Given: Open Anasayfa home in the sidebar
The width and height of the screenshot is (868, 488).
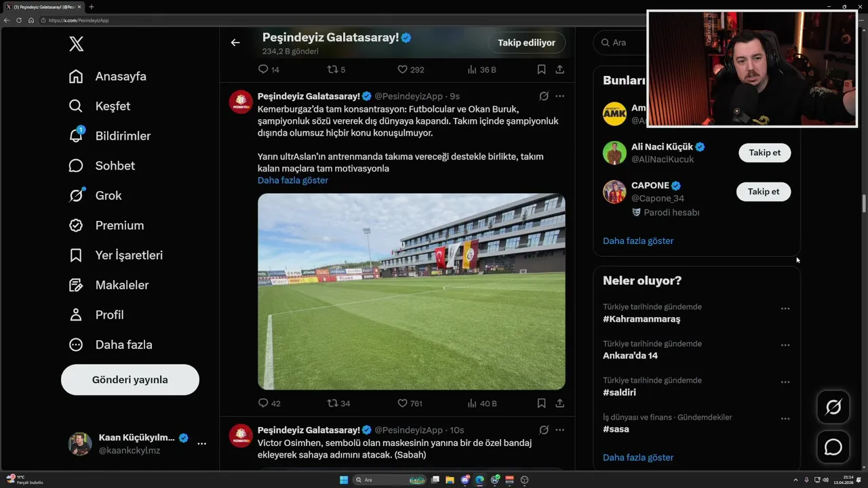Looking at the screenshot, I should (107, 77).
